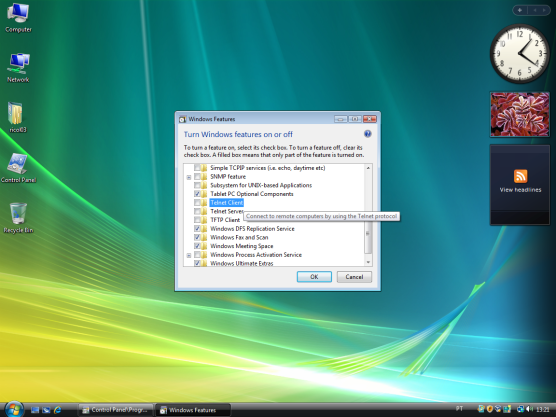Screen dimensions: 556x417
Task: Enable the TFTP Client checkbox
Action: 197,220
